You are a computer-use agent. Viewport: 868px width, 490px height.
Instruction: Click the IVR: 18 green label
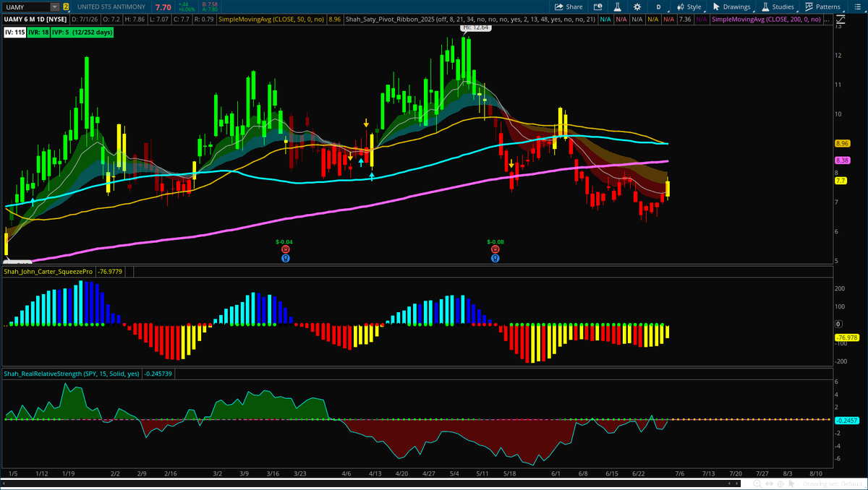[x=39, y=33]
